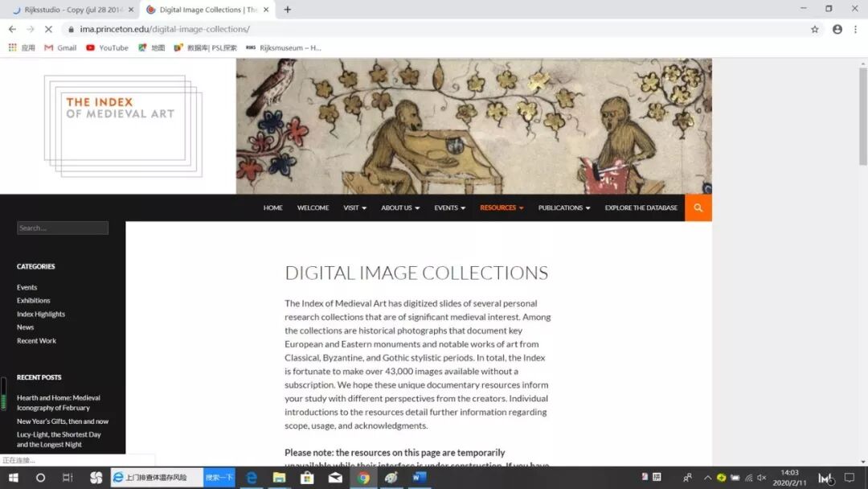Click the blue taskbar search button
868x489 pixels.
pyautogui.click(x=219, y=478)
